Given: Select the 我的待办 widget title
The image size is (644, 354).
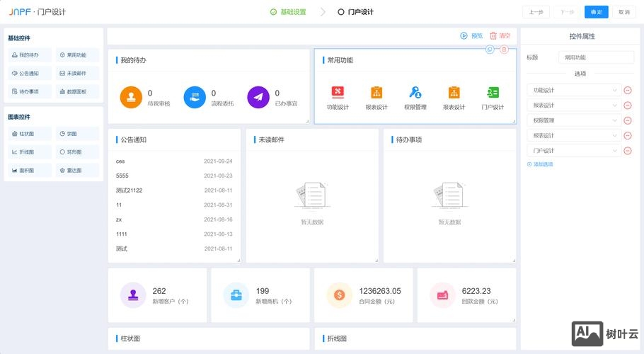Looking at the screenshot, I should [134, 60].
